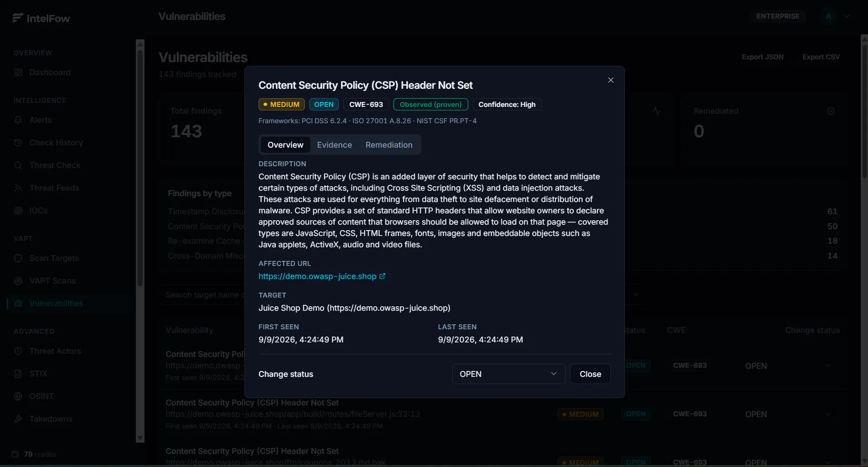Click sidebar scrollbar down arrow
This screenshot has width=868, height=467.
(x=140, y=438)
